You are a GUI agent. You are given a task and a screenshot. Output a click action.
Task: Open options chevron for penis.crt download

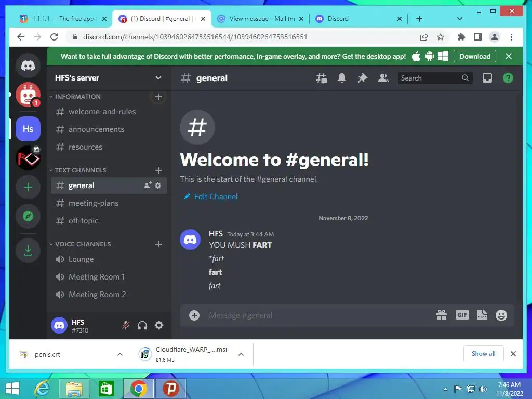coord(120,354)
